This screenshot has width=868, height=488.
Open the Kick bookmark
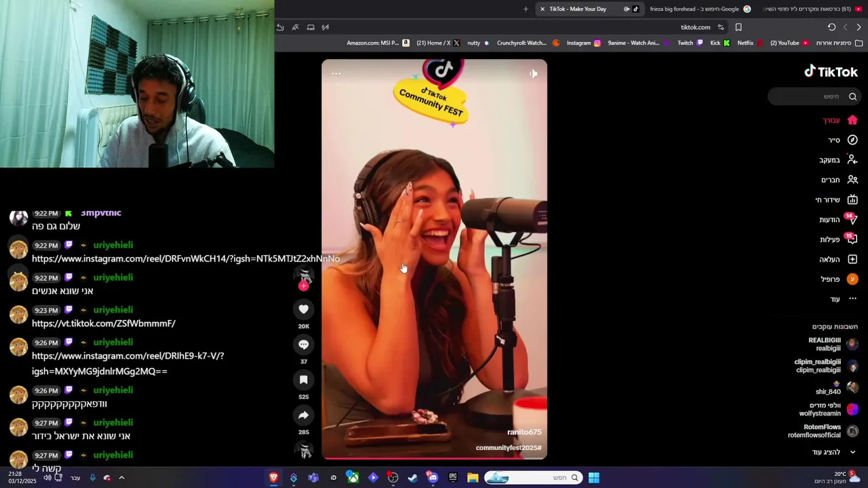pos(719,43)
